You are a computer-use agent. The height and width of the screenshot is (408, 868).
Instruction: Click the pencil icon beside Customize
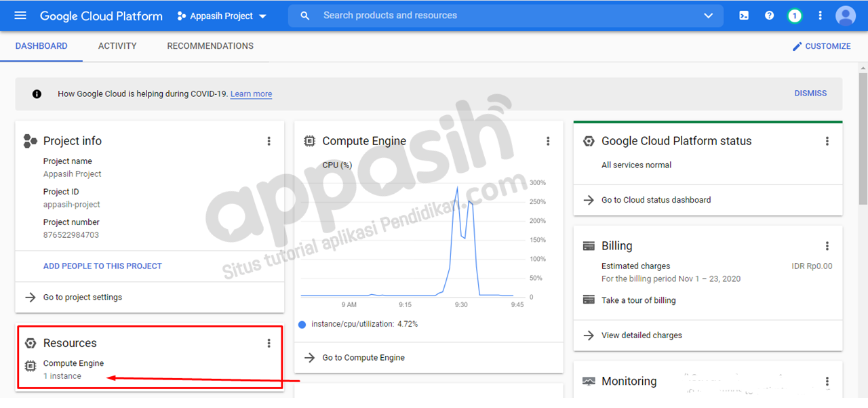coord(797,46)
